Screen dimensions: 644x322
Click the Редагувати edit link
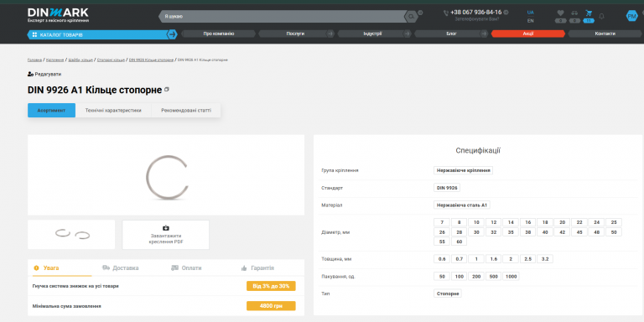tap(44, 75)
